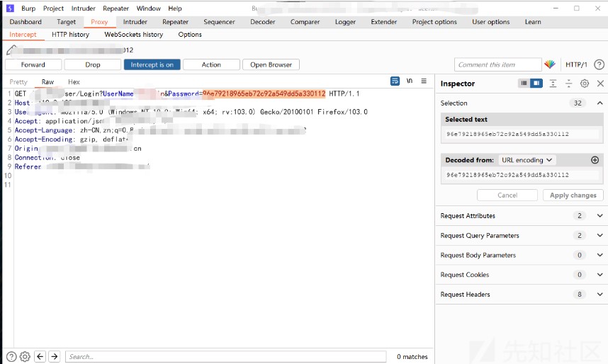Click the highlighted password hash in request
Viewport: 608px width, 364px height.
[x=264, y=93]
